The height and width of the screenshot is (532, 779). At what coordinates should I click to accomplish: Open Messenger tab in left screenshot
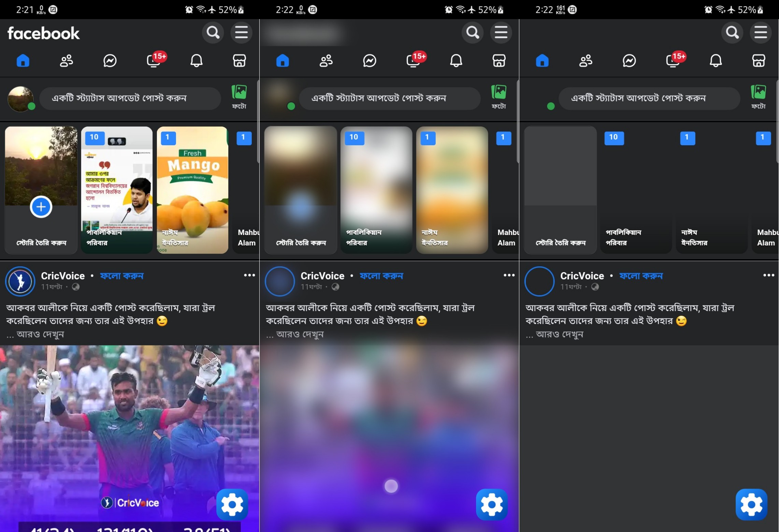pyautogui.click(x=110, y=61)
